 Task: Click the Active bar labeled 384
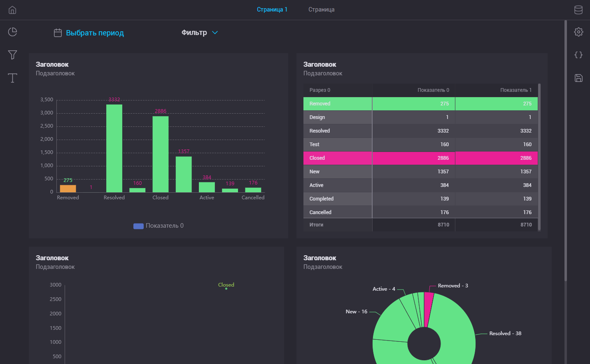click(x=207, y=187)
